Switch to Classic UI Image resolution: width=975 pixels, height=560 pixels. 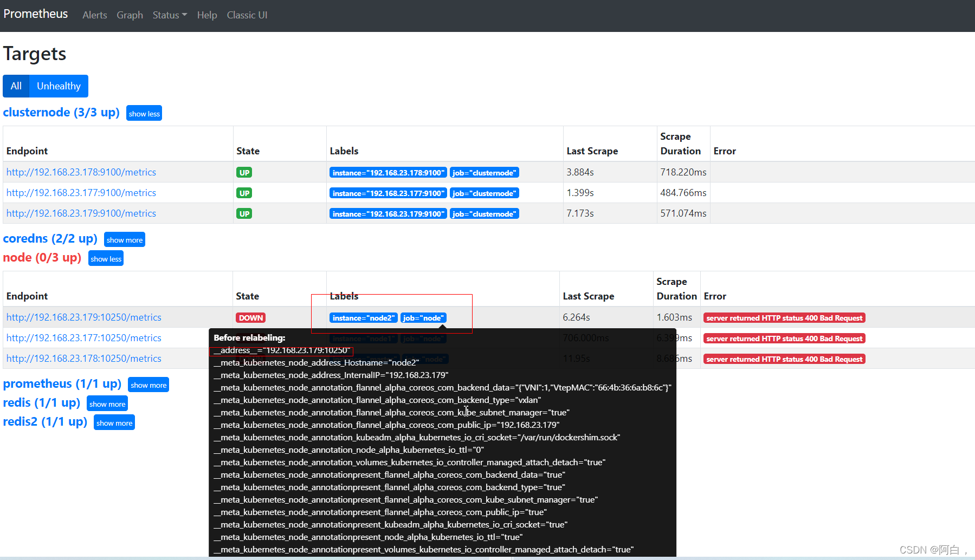click(x=247, y=15)
